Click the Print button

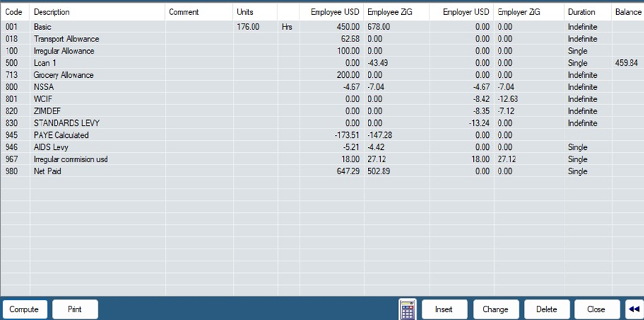coord(75,309)
